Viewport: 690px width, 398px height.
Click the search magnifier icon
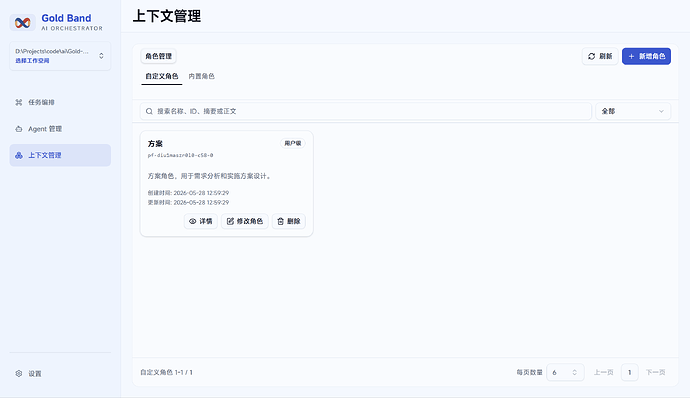pos(149,111)
